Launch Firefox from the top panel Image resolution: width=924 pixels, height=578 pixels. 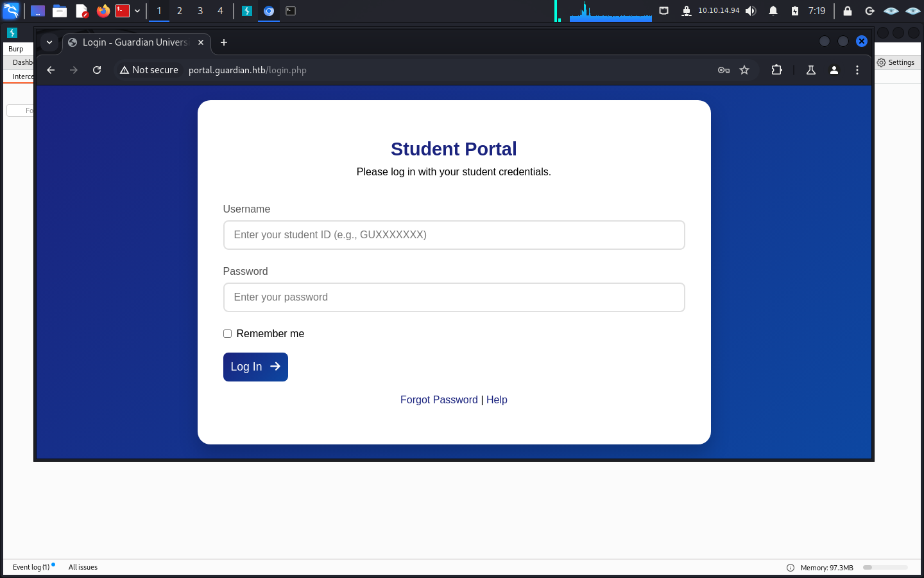tap(103, 11)
